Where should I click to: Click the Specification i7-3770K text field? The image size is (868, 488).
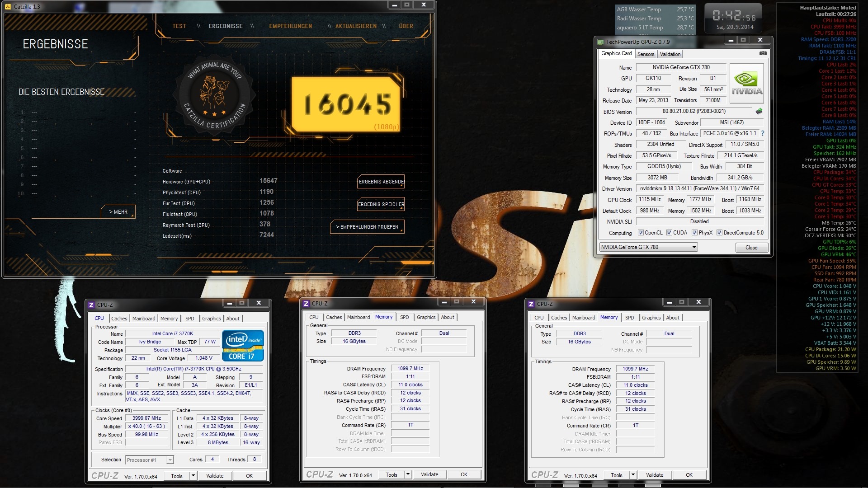(194, 369)
